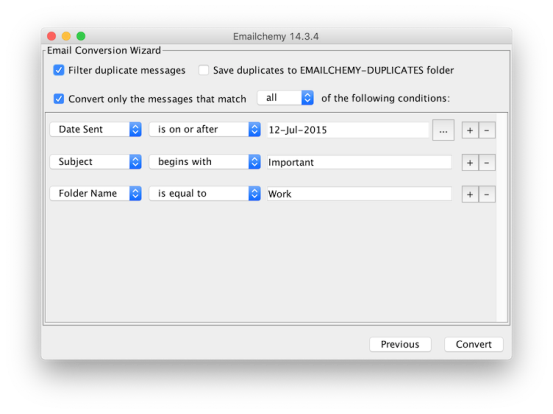The height and width of the screenshot is (414, 553).
Task: Go back with the Previous button
Action: [x=400, y=345]
